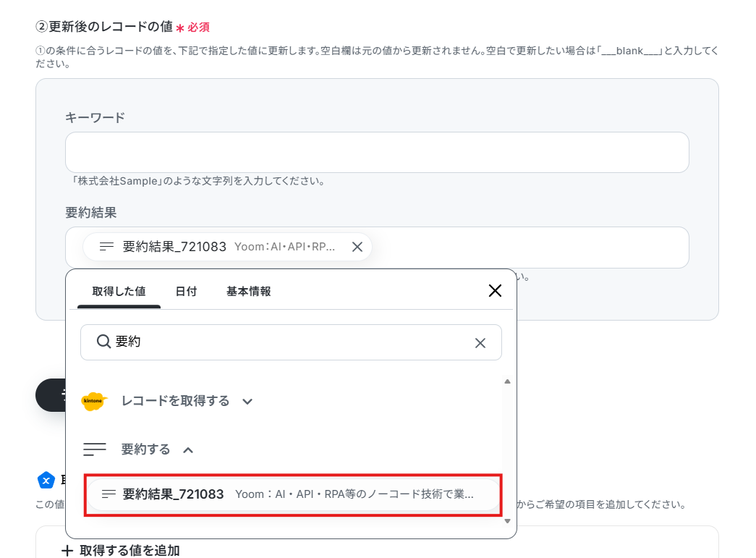Switch to the 日付 tab
The image size is (756, 558).
pos(186,291)
